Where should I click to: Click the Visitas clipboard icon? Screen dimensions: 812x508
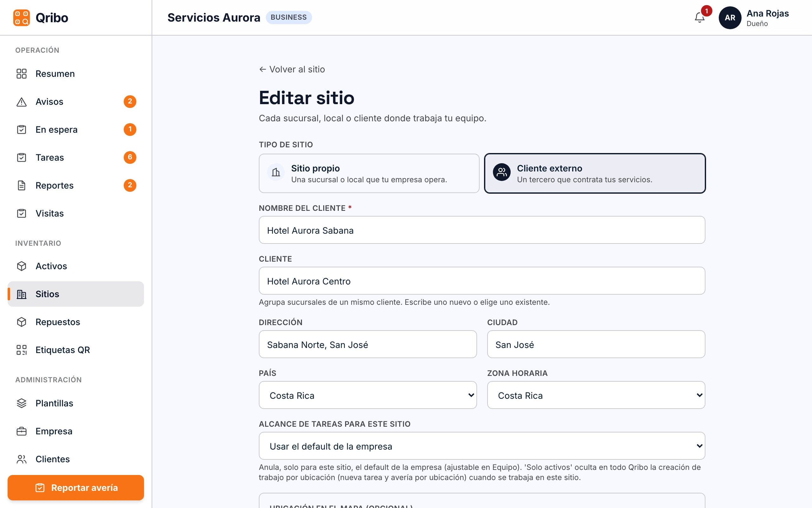22,213
